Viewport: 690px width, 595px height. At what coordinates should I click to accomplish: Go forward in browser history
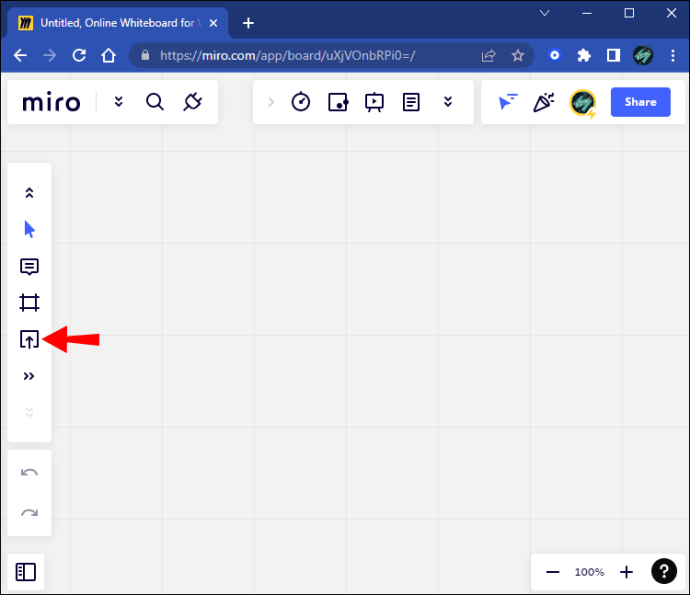click(50, 55)
